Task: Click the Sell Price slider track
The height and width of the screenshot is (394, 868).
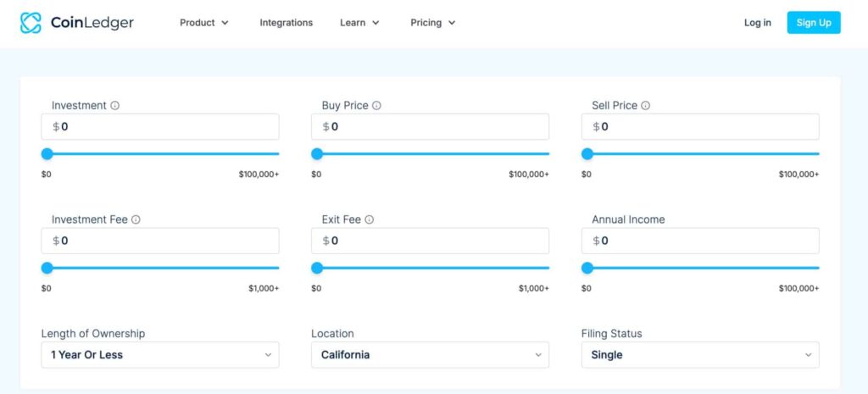Action: click(704, 154)
